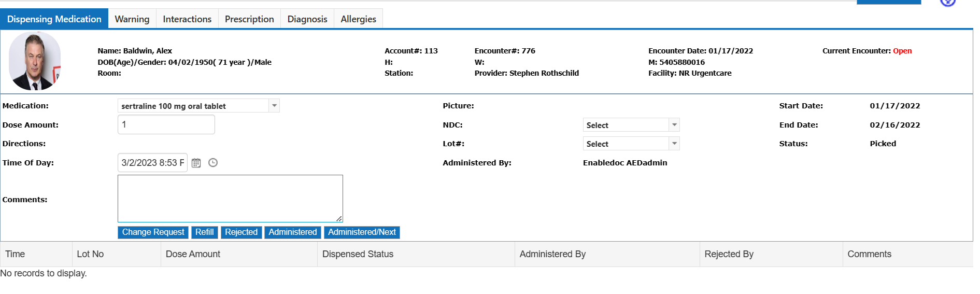Click into the Dose Amount field
The image size is (980, 294).
(166, 124)
